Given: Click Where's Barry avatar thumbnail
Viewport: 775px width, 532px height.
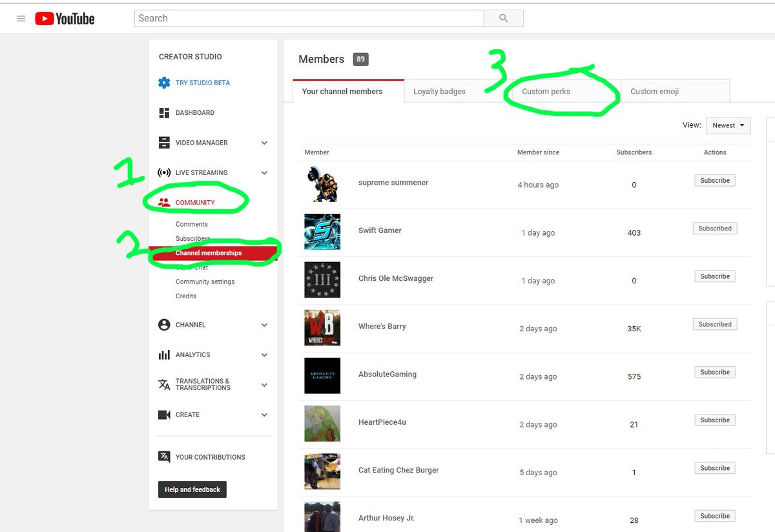Looking at the screenshot, I should tap(322, 327).
